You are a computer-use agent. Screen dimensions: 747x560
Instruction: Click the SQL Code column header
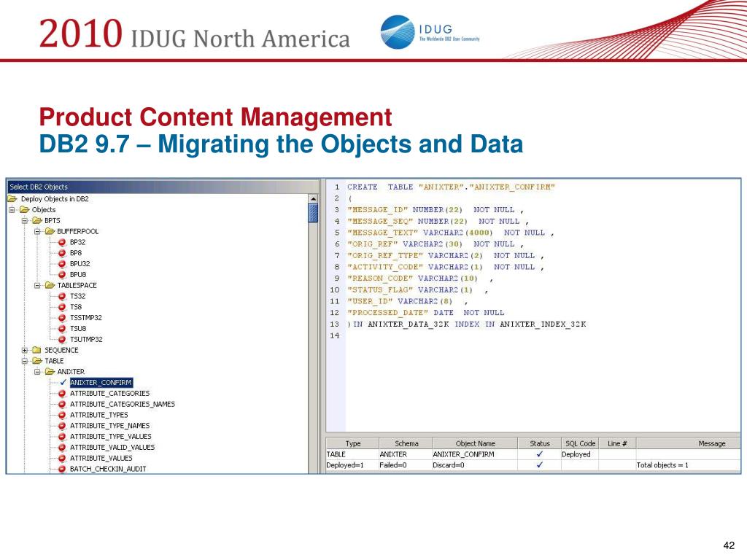(580, 443)
